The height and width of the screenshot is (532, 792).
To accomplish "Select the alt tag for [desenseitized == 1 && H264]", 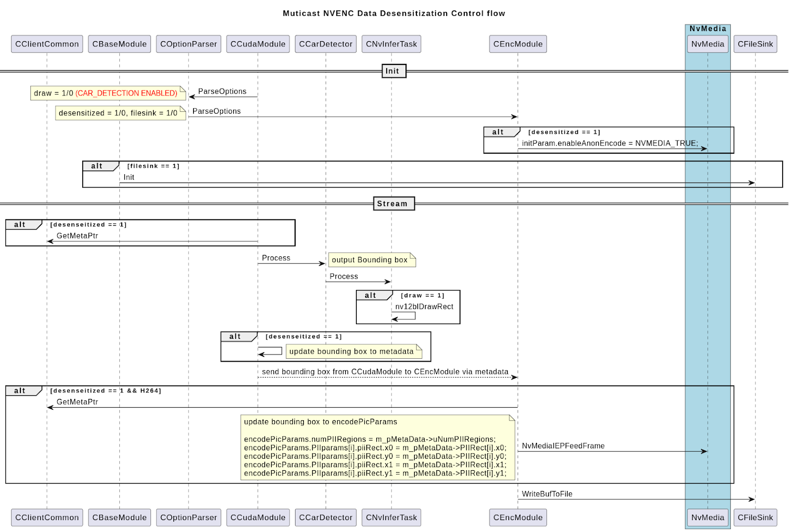I will coord(23,391).
